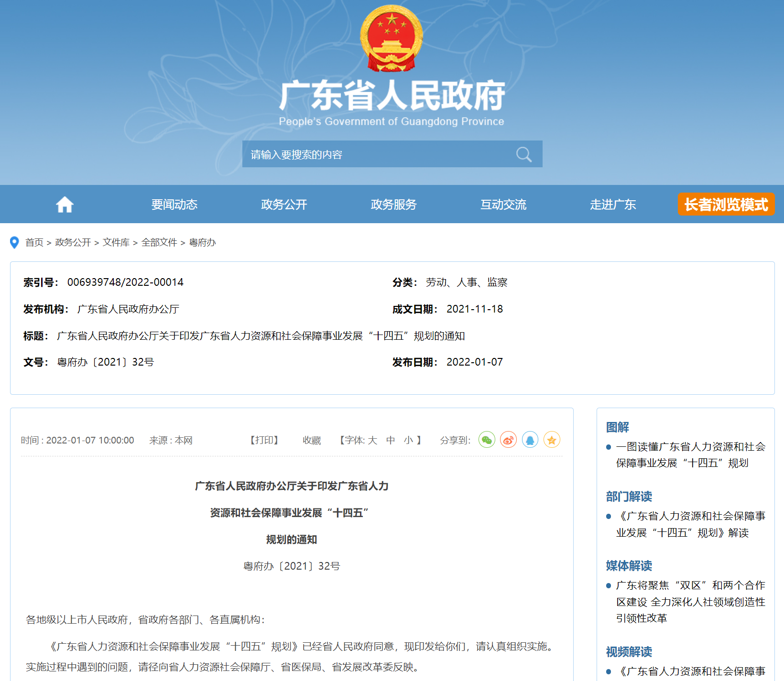This screenshot has width=784, height=681.
Task: Click the 文号 value 粤府办〔2021〕32号 in info table
Action: click(106, 362)
